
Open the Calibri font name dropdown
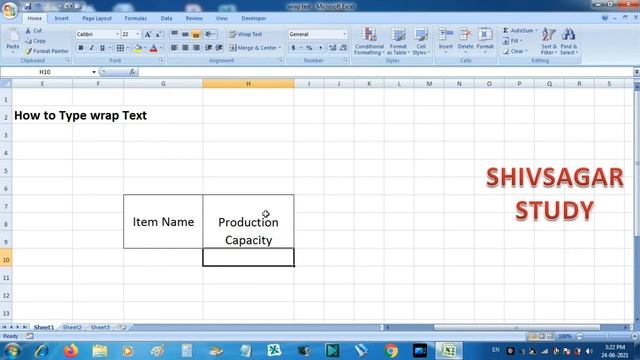(118, 34)
